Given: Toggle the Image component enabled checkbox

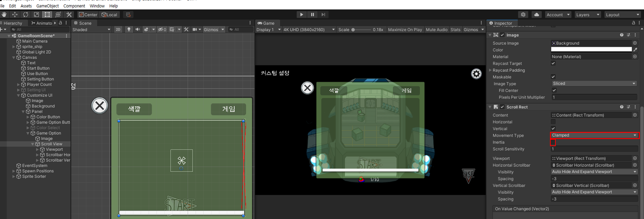Looking at the screenshot, I should click(x=502, y=35).
